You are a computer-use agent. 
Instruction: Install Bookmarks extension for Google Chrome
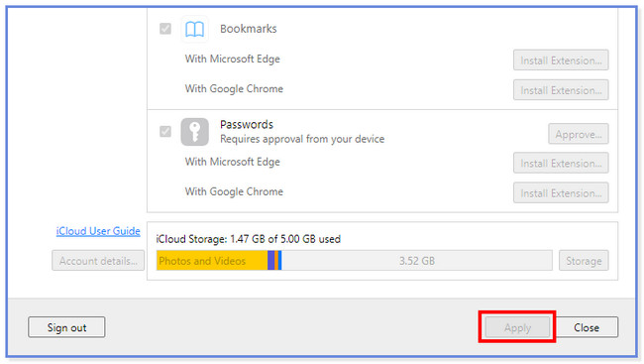click(561, 90)
